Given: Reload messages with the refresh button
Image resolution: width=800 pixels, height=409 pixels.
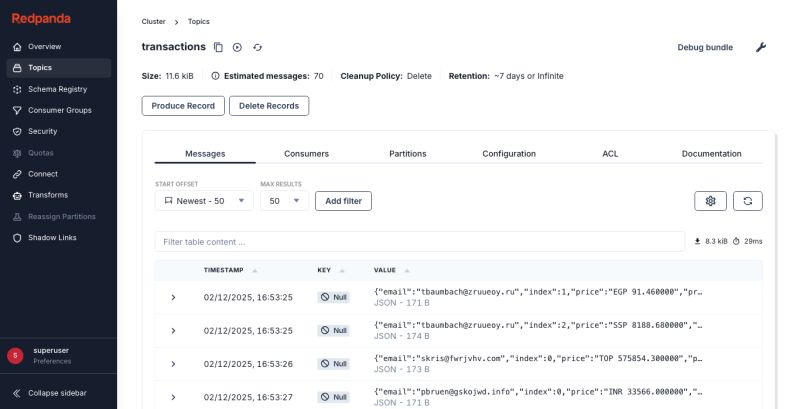Looking at the screenshot, I should [x=748, y=201].
